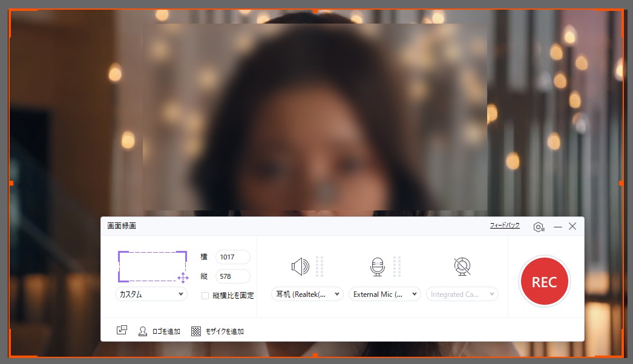
Task: Open the settings gear icon
Action: coord(539,227)
